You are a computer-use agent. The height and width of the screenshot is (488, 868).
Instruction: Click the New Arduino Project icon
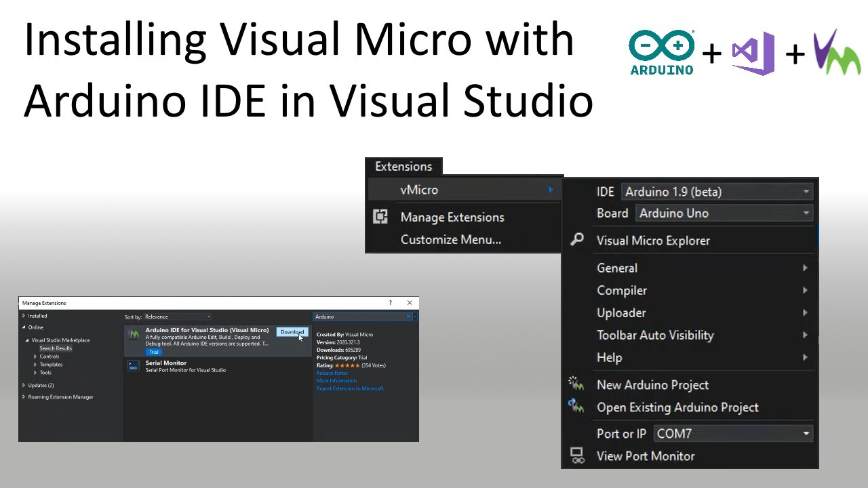click(x=576, y=384)
